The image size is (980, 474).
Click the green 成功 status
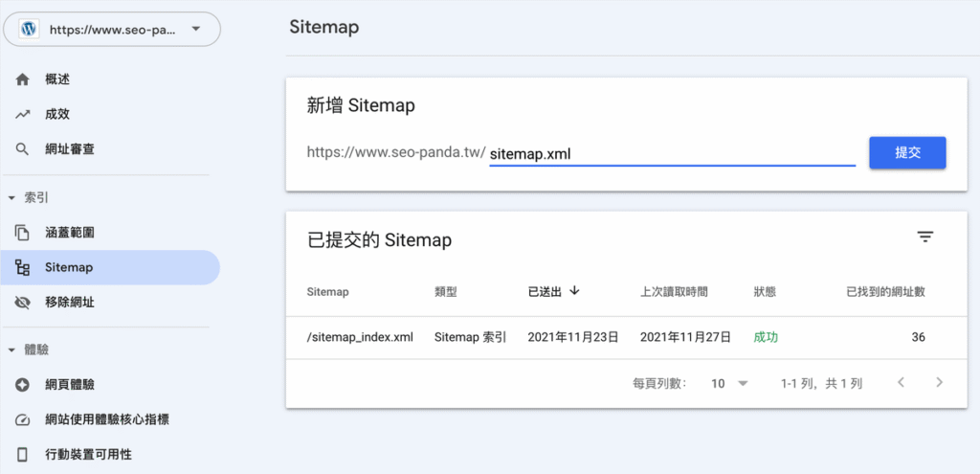click(766, 338)
